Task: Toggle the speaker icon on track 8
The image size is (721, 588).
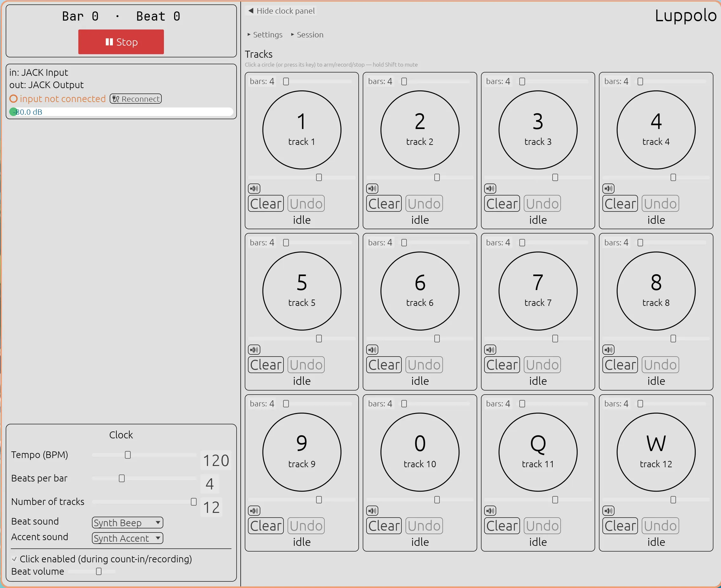Action: coord(608,350)
